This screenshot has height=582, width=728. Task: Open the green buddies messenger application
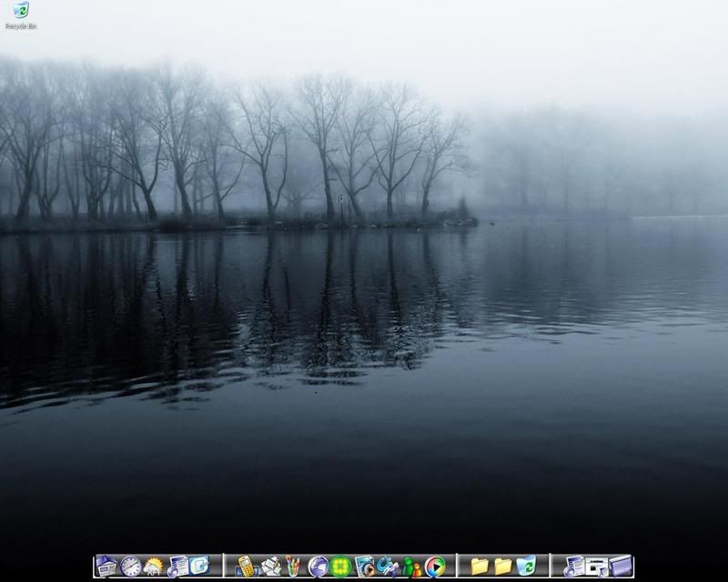(x=409, y=565)
